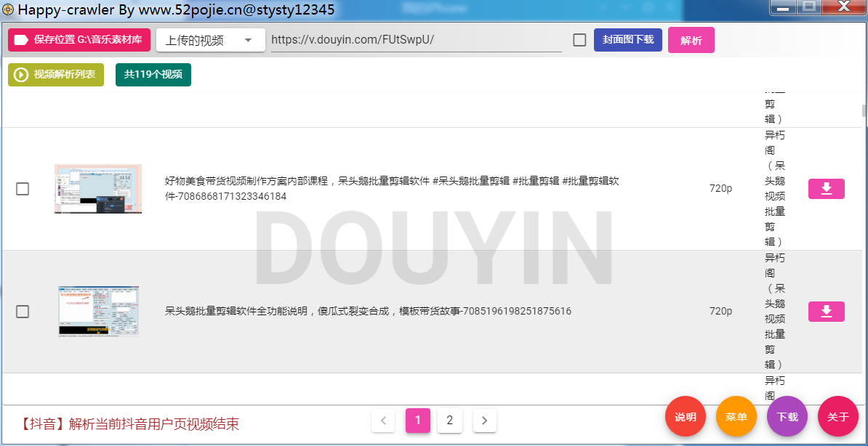Viewport: 868px width, 446px height.
Task: Click 720p in the 全功能说明 row
Action: pos(720,312)
